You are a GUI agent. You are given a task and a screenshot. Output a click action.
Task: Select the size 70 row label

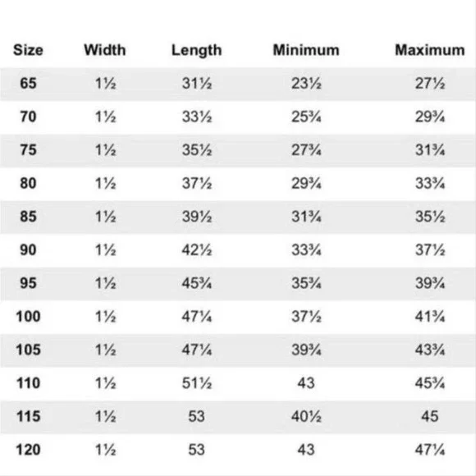28,117
